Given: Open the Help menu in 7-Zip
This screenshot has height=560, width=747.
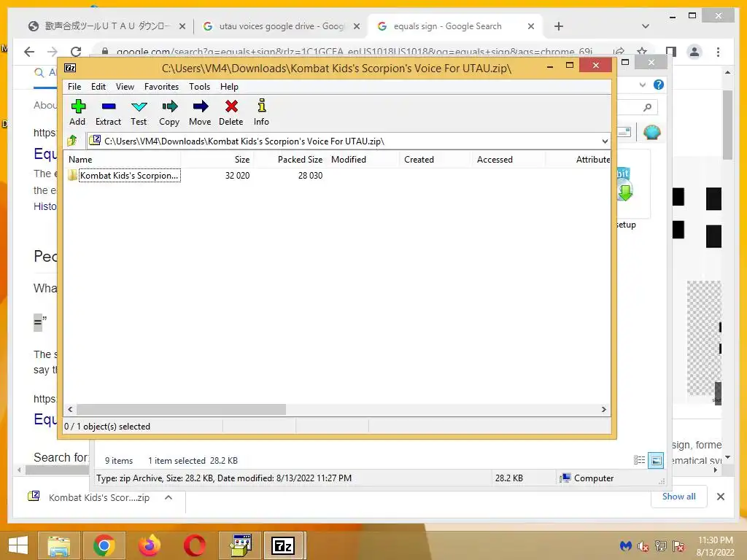Looking at the screenshot, I should click(229, 87).
